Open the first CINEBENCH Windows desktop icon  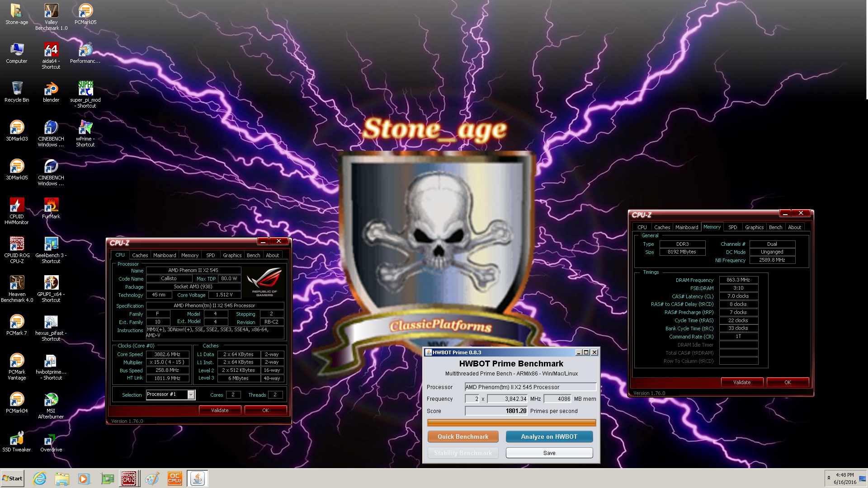pos(51,133)
